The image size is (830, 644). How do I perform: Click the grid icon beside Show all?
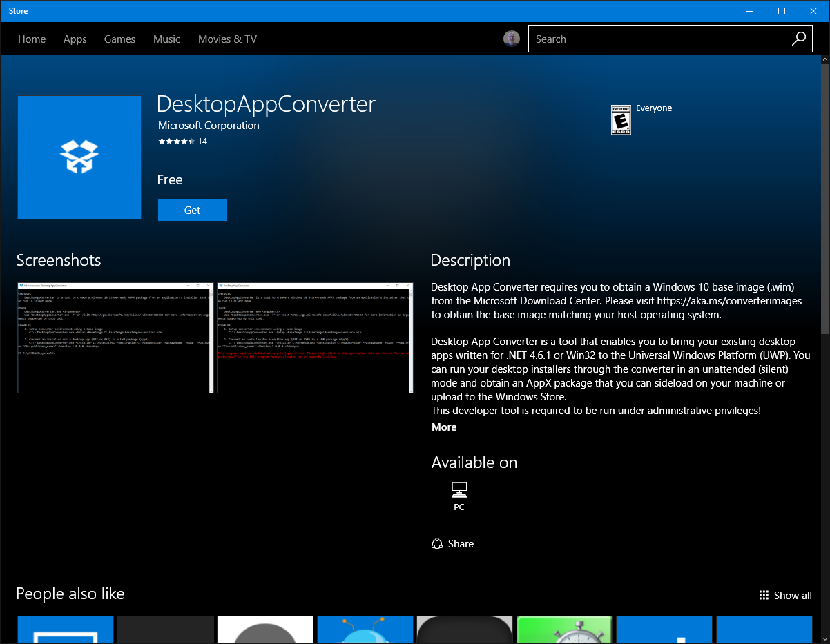[764, 595]
